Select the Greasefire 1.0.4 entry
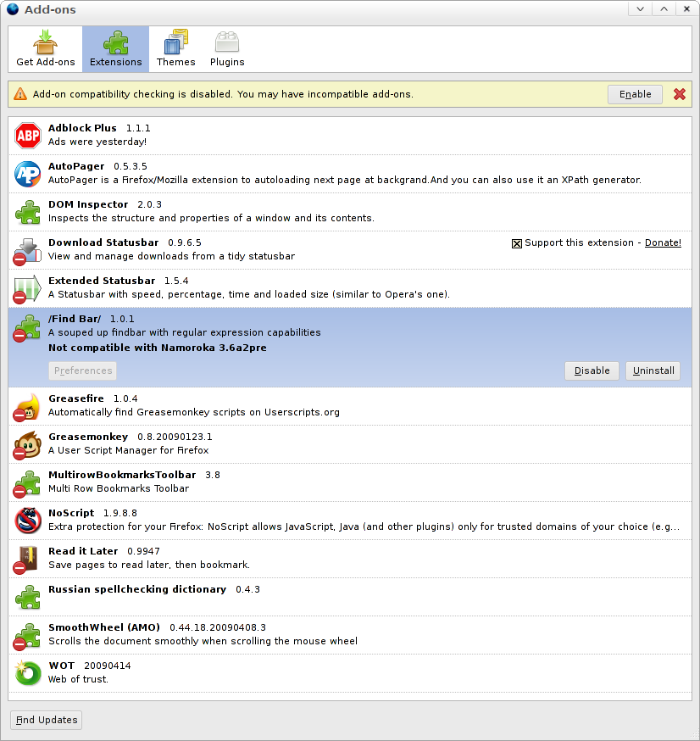This screenshot has width=700, height=741. [x=350, y=406]
